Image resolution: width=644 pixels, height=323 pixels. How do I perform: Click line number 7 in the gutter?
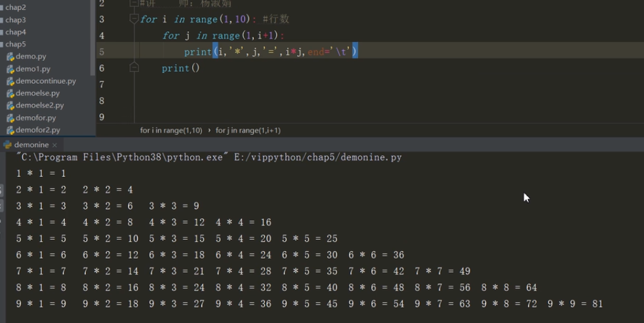click(x=102, y=85)
